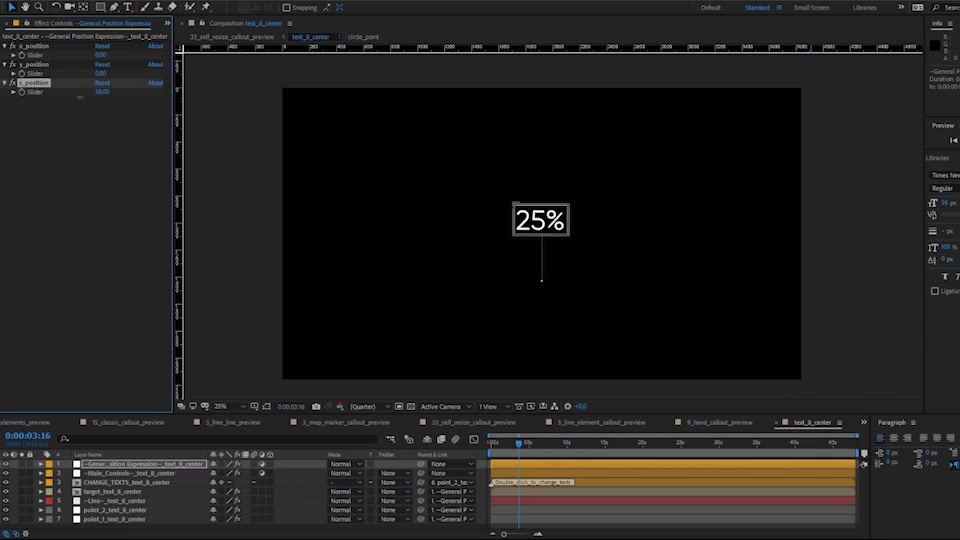960x540 pixels.
Task: Open the Quarter resolution dropdown
Action: pos(369,407)
